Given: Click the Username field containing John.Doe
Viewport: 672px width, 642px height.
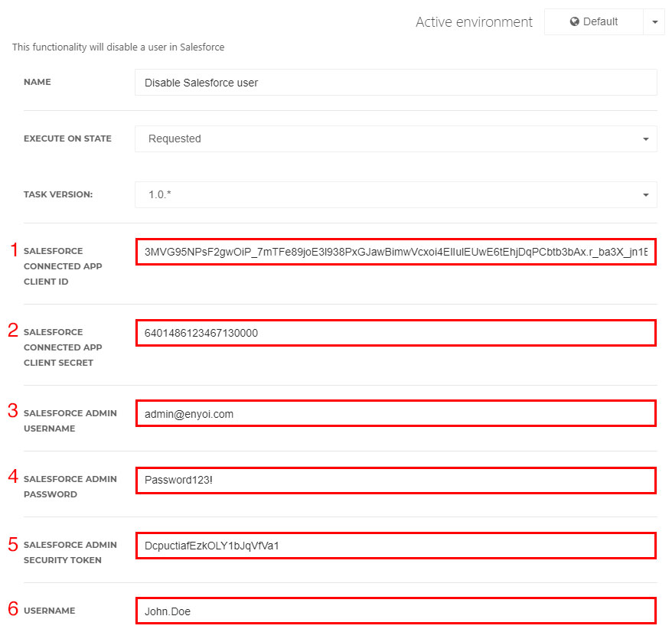Looking at the screenshot, I should (396, 611).
